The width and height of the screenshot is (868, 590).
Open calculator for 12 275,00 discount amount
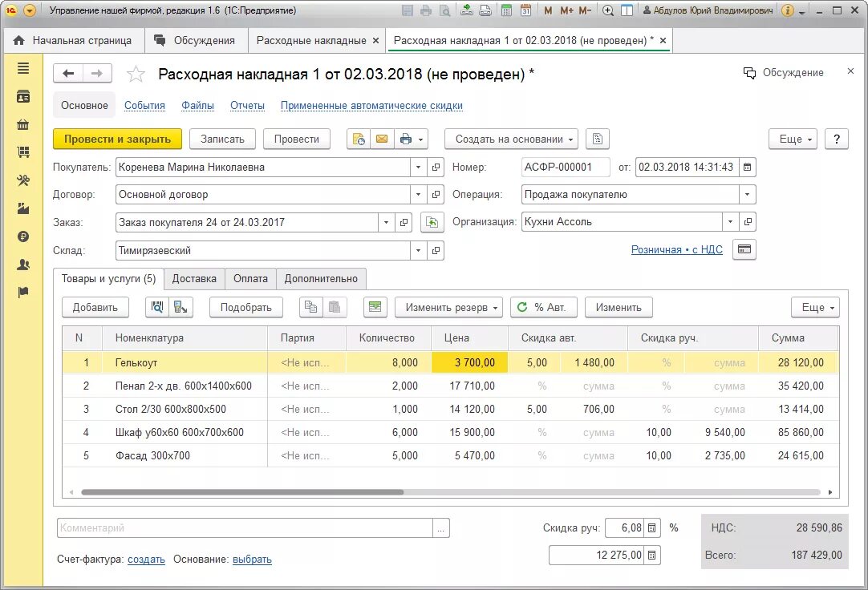point(652,556)
